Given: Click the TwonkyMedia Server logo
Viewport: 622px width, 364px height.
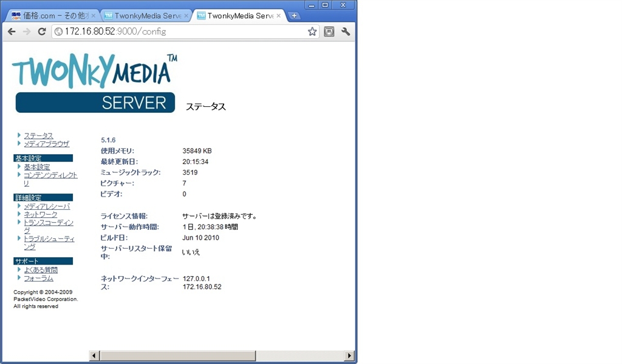Looking at the screenshot, I should 94,83.
